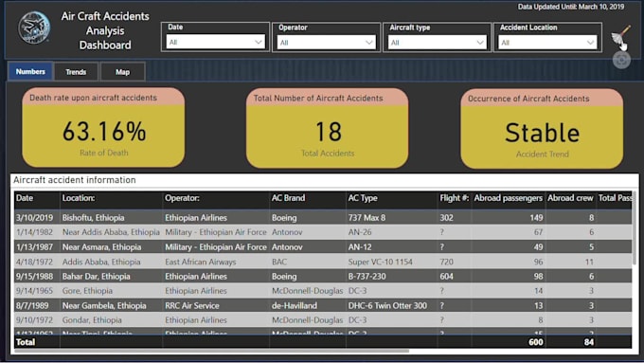Expand the Aircraft type dropdown
644x363 pixels.
click(x=437, y=43)
